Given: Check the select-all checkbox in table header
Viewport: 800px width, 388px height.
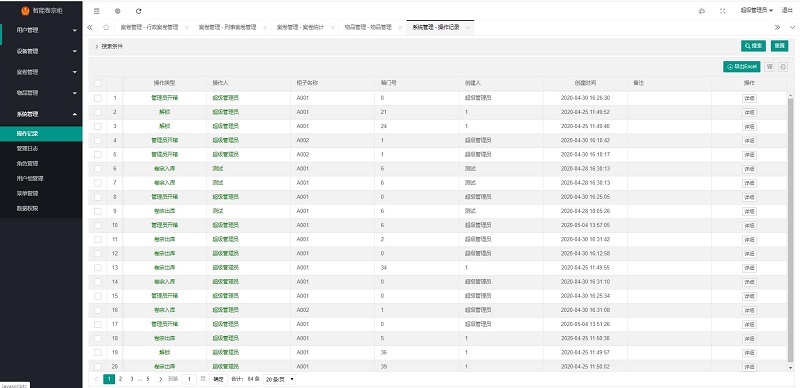Looking at the screenshot, I should pos(97,83).
